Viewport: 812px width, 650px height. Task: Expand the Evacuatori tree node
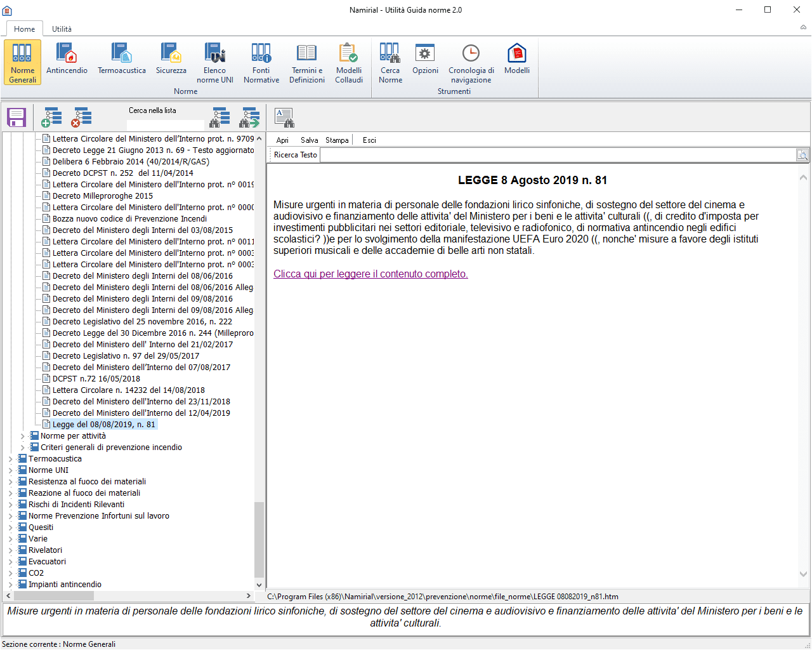coord(10,562)
